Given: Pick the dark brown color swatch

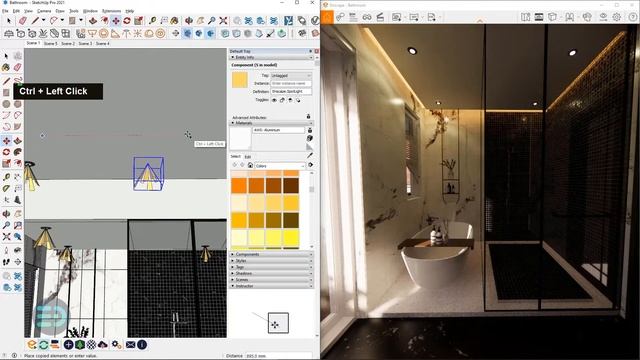Looking at the screenshot, I should [291, 186].
